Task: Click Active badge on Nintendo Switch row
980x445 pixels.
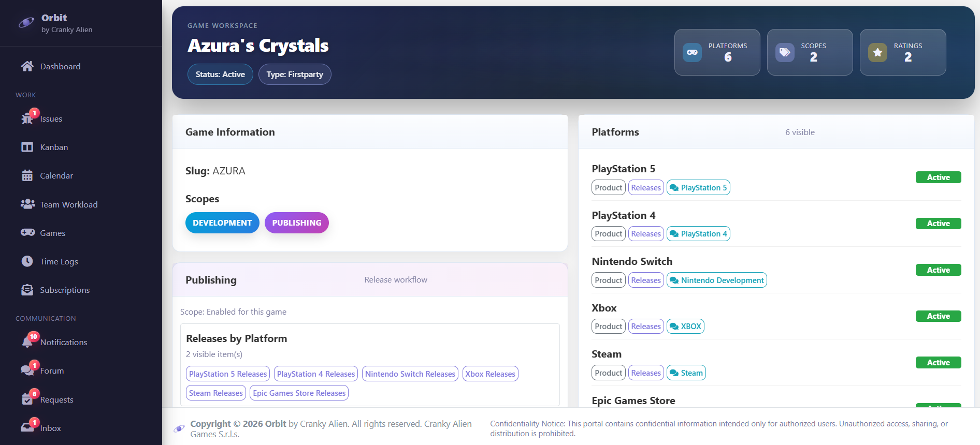Action: [x=938, y=270]
